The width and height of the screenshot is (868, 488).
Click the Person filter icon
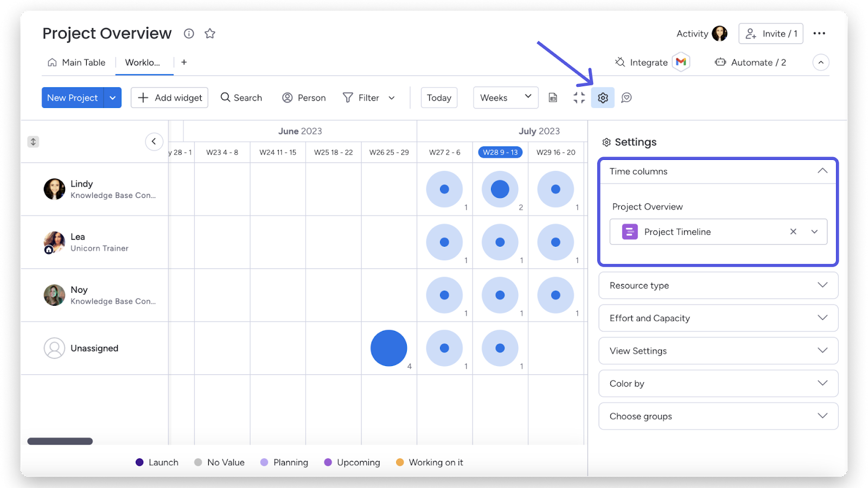pyautogui.click(x=288, y=98)
